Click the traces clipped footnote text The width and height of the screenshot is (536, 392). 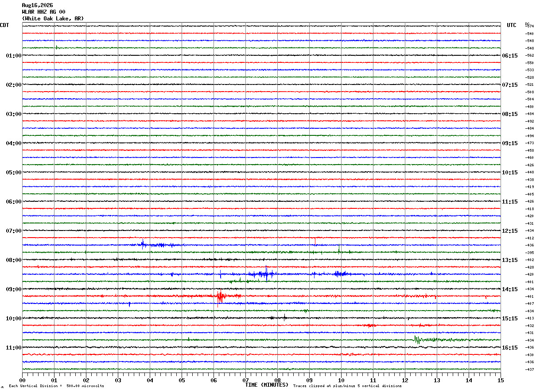pos(347,386)
